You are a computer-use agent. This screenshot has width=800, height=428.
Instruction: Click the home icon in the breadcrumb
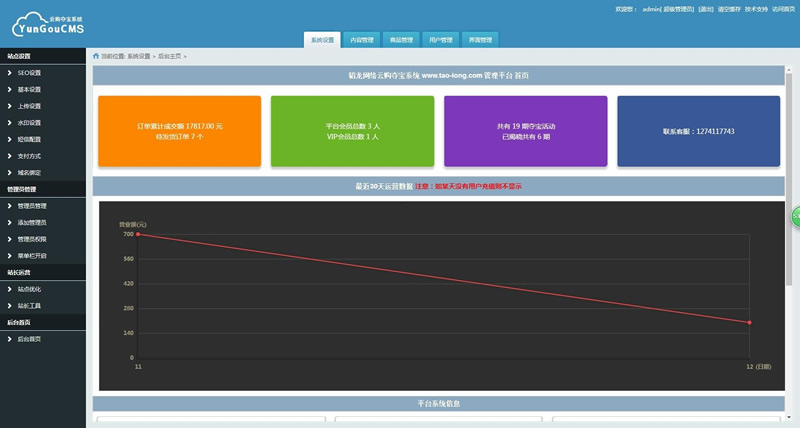point(95,56)
